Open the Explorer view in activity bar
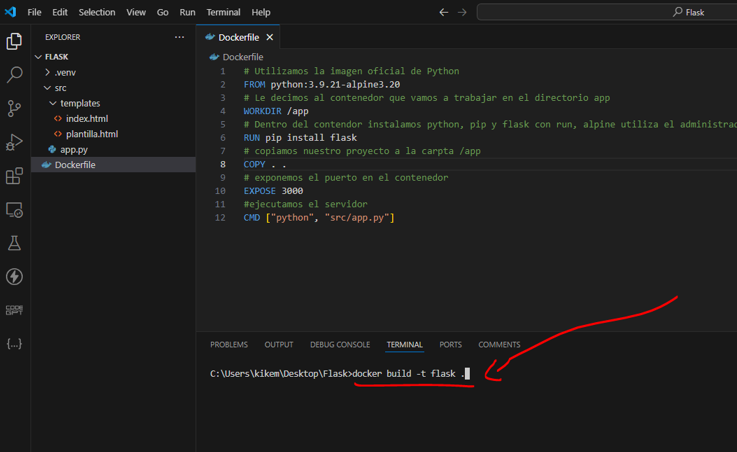The height and width of the screenshot is (452, 737). [x=14, y=41]
